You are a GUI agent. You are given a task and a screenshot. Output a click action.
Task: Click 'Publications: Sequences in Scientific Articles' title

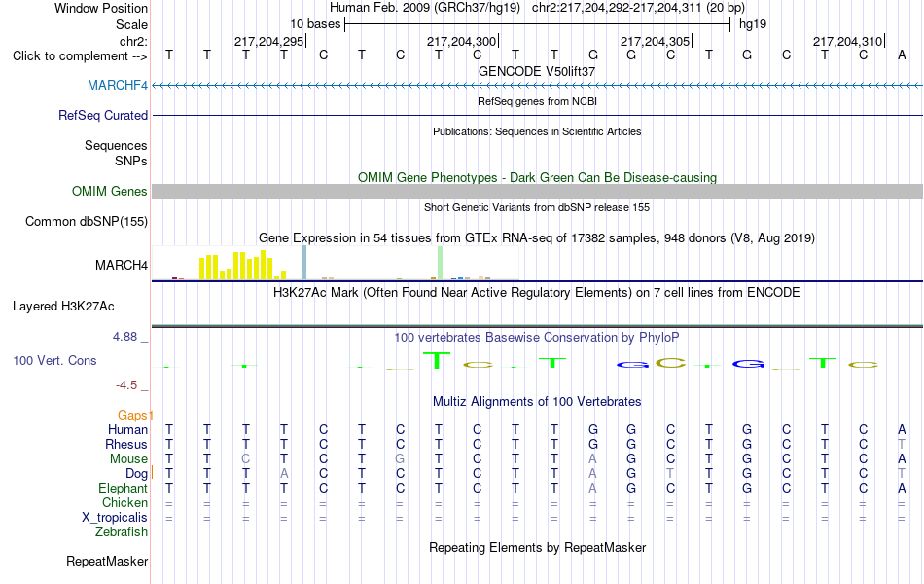(537, 131)
